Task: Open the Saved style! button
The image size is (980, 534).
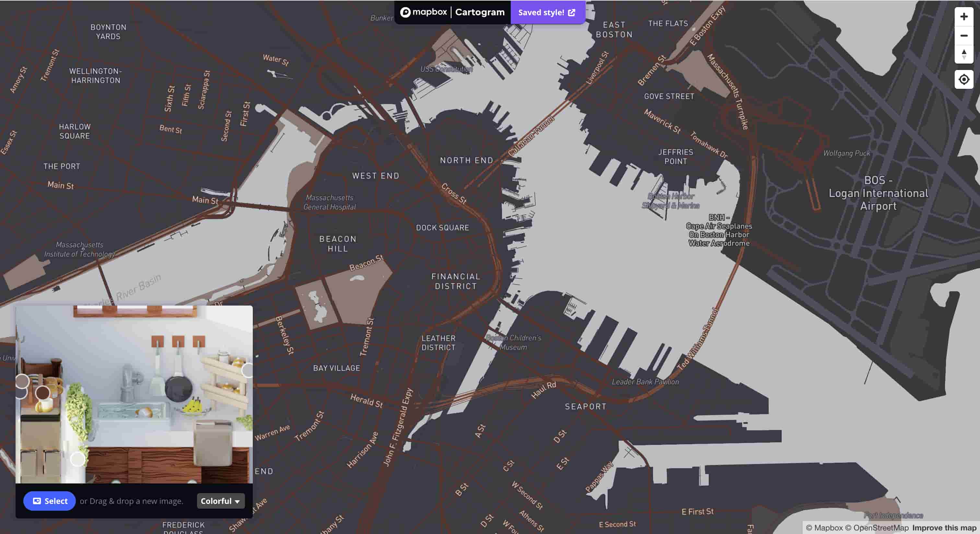Action: (x=542, y=12)
